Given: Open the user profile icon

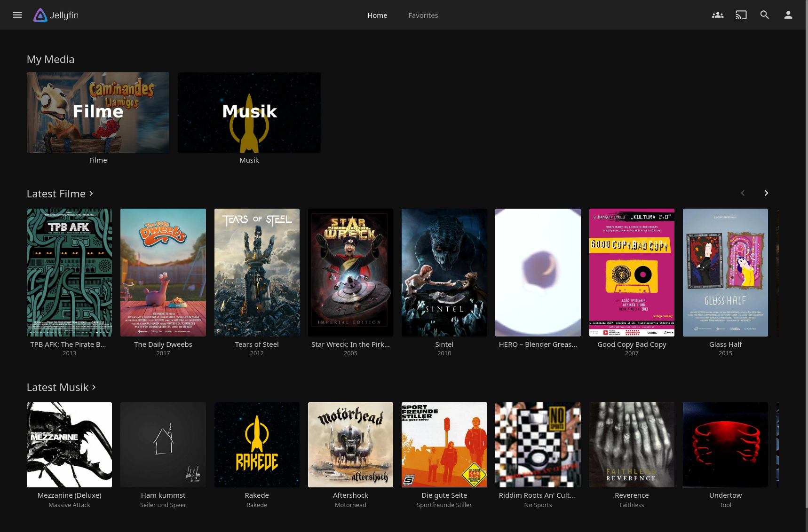Looking at the screenshot, I should tap(788, 15).
